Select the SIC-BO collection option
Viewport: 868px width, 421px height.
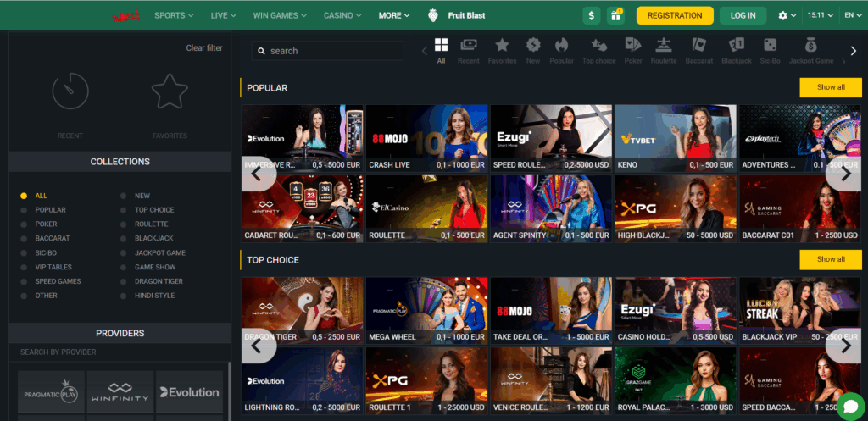(39, 252)
